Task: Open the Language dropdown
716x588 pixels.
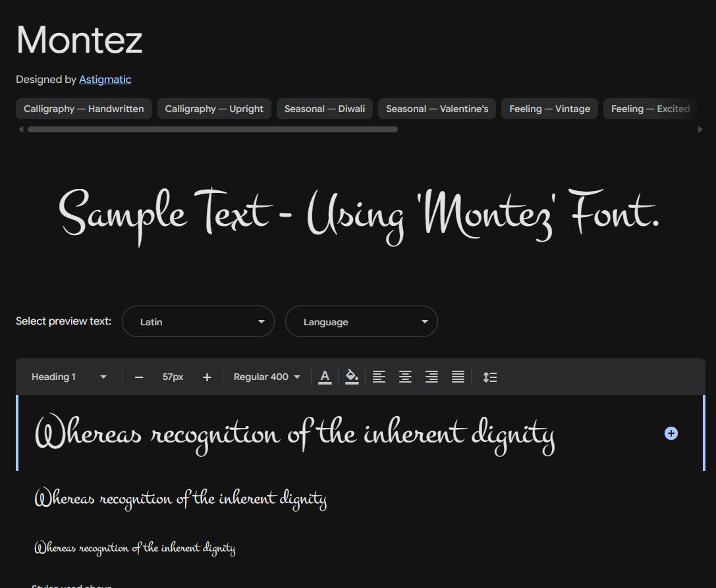Action: pos(361,321)
